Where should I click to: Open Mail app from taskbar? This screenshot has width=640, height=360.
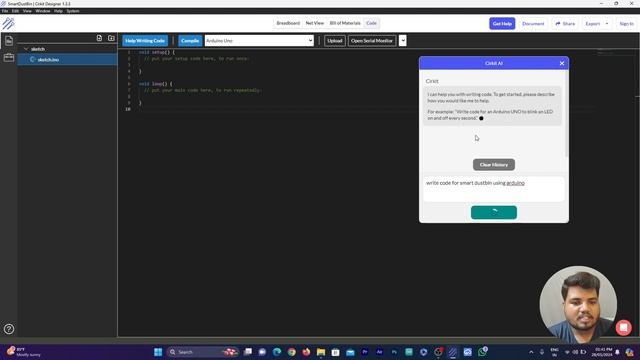coord(350,352)
